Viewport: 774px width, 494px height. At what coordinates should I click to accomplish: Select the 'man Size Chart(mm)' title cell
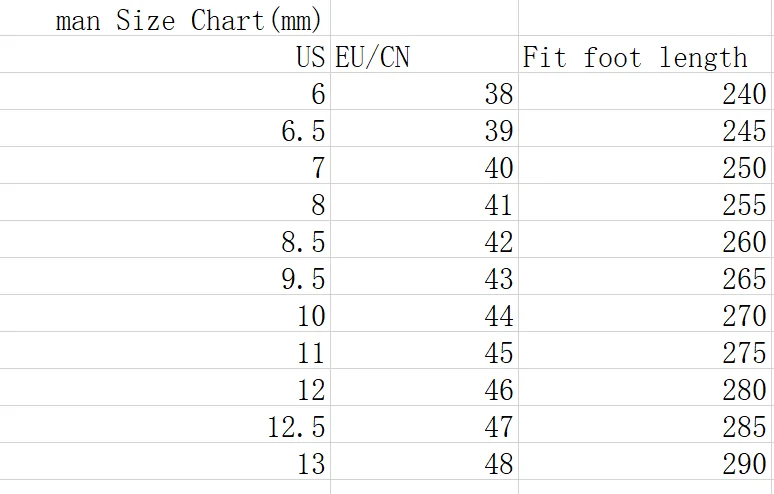click(x=165, y=18)
